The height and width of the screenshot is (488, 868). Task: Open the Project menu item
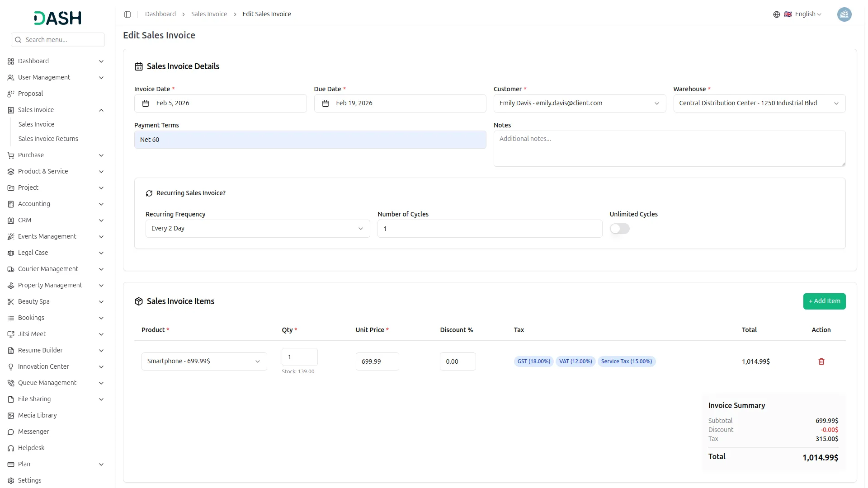56,188
